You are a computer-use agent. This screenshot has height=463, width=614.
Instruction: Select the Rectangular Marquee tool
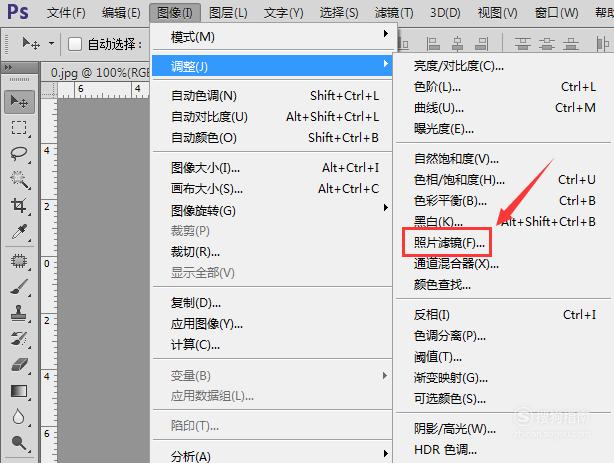click(19, 128)
